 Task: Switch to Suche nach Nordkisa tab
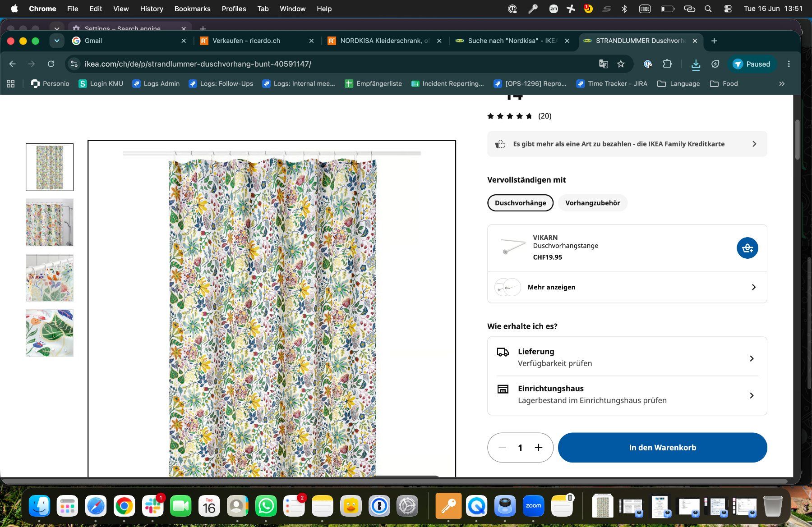pos(512,41)
